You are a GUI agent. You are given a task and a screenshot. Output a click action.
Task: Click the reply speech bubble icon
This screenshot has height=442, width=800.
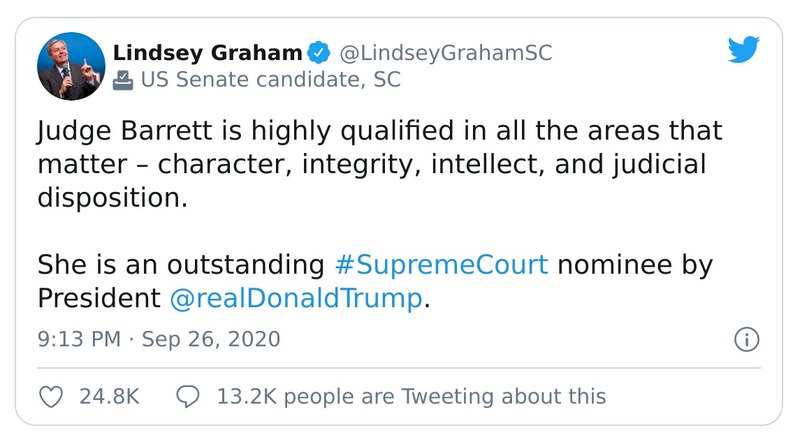[x=189, y=396]
